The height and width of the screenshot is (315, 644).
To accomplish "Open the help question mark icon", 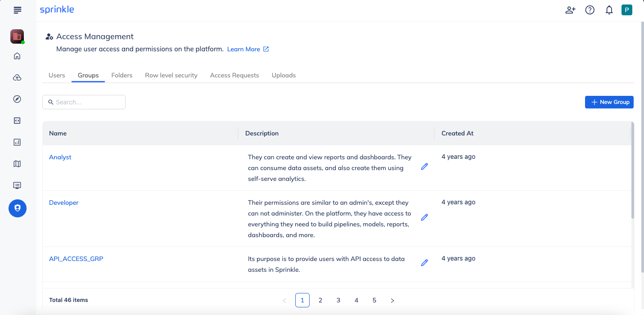I will (590, 10).
